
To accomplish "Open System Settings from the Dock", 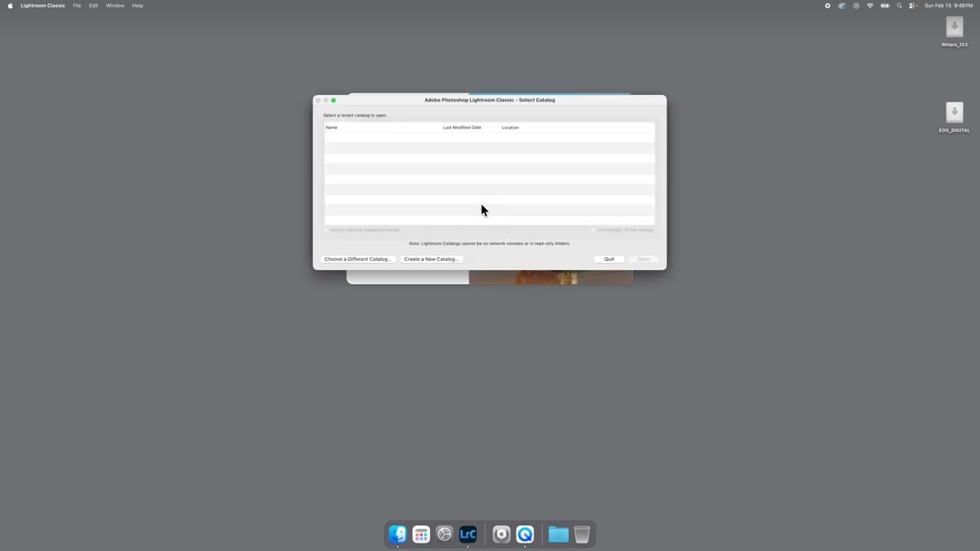I will pos(444,534).
